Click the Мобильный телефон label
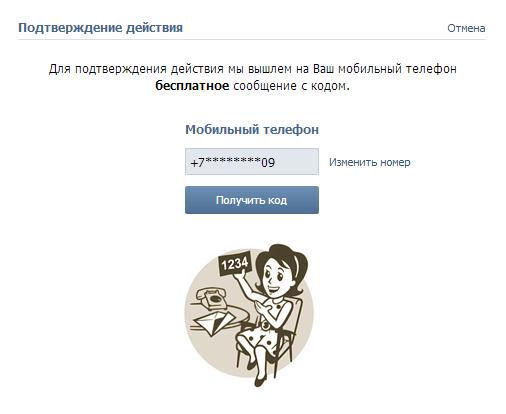 pyautogui.click(x=252, y=129)
